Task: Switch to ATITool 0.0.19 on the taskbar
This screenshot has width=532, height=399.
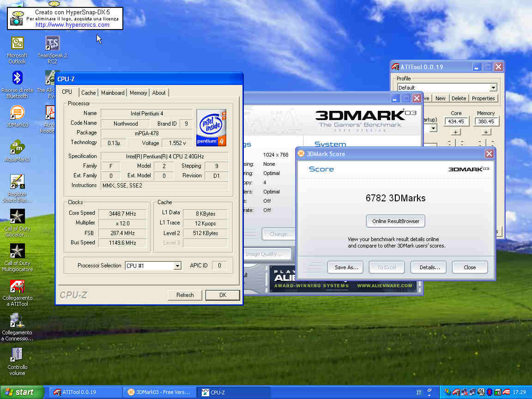Action: tap(85, 392)
